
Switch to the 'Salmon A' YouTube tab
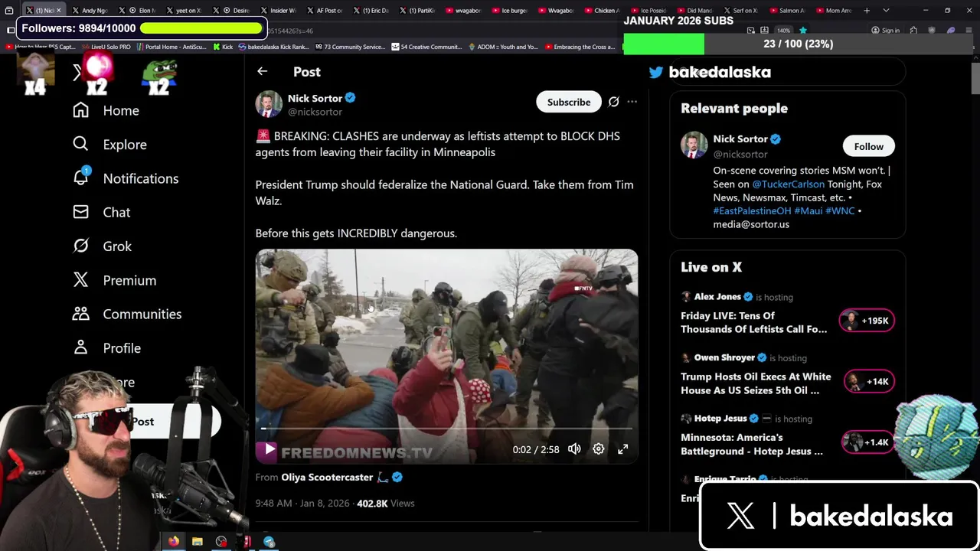pos(787,11)
